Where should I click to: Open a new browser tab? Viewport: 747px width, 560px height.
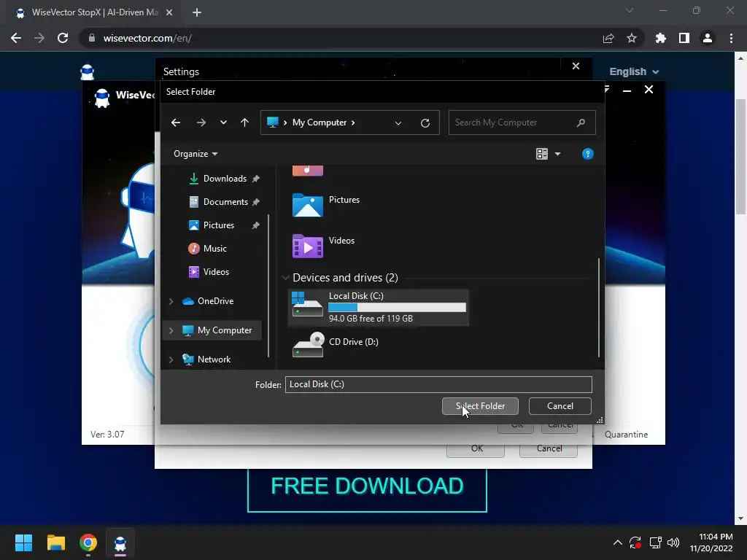click(x=197, y=12)
